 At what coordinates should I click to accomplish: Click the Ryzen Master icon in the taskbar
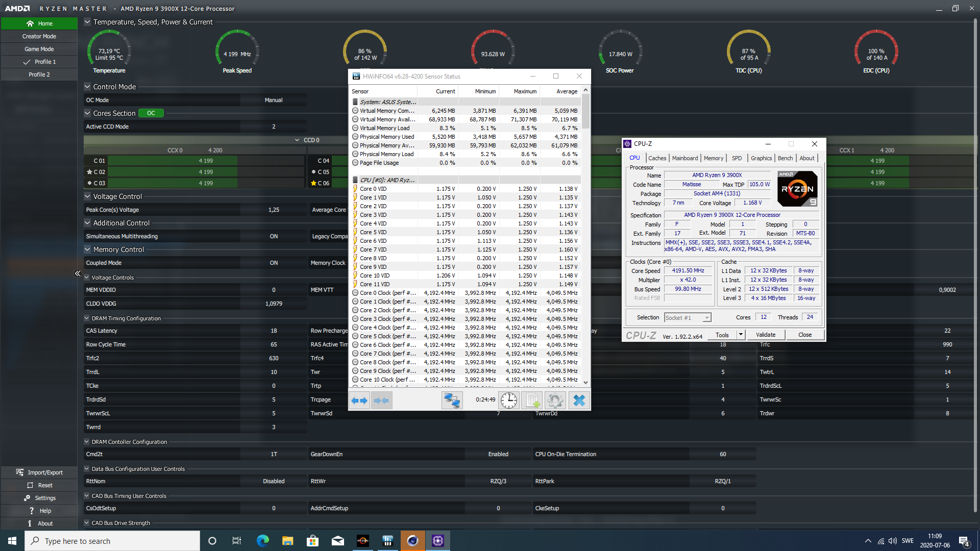coord(363,541)
